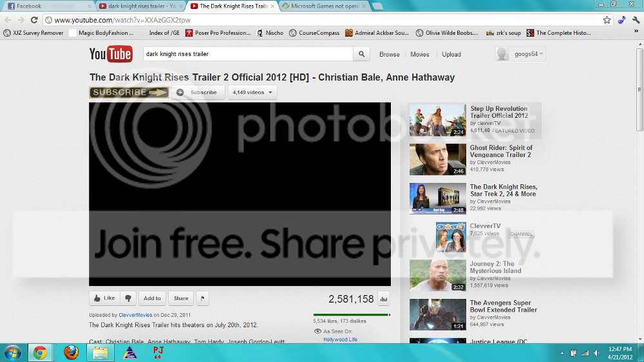This screenshot has height=362, width=644.
Task: Click the Share button
Action: coord(181,298)
